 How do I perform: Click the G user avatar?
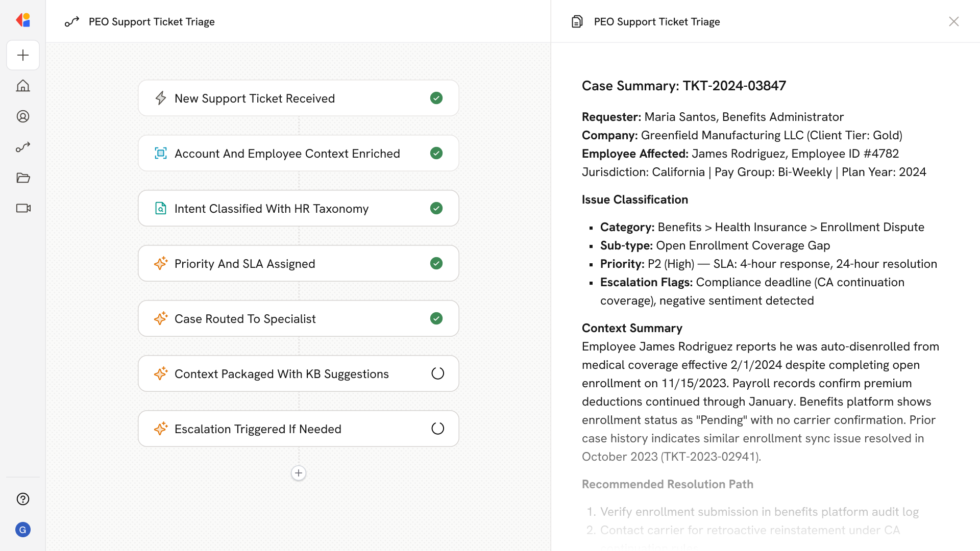click(23, 530)
